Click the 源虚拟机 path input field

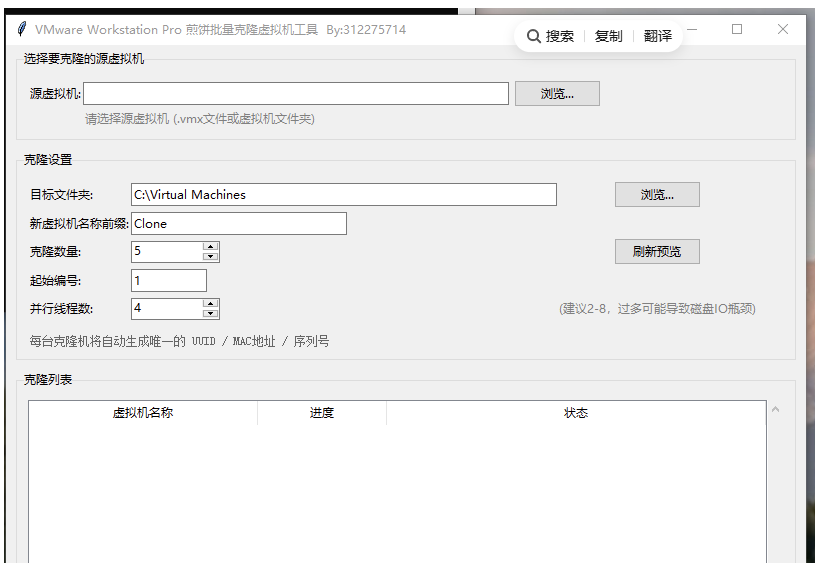296,94
